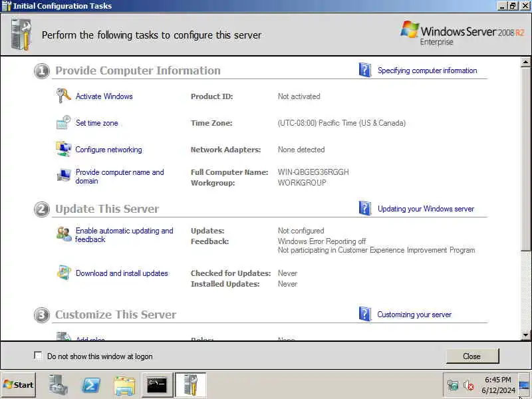Open Activate Windows link
Image resolution: width=532 pixels, height=399 pixels.
click(x=104, y=96)
